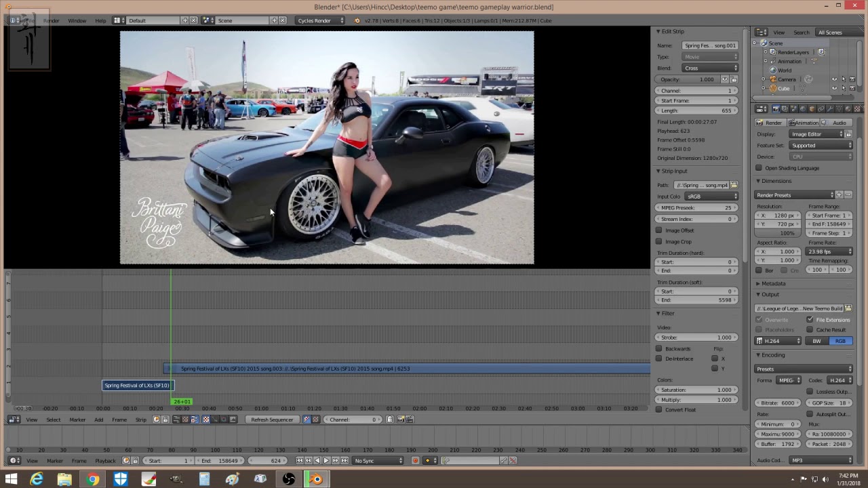Open properties editor type selector icon
This screenshot has width=868, height=488.
coord(762,108)
